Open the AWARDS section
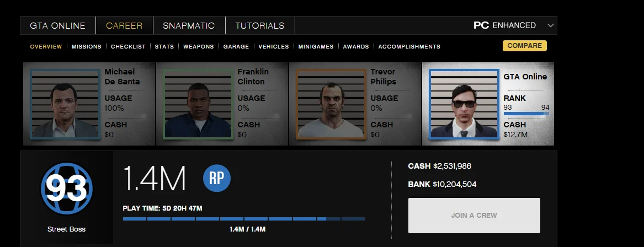This screenshot has height=247, width=644. click(356, 47)
